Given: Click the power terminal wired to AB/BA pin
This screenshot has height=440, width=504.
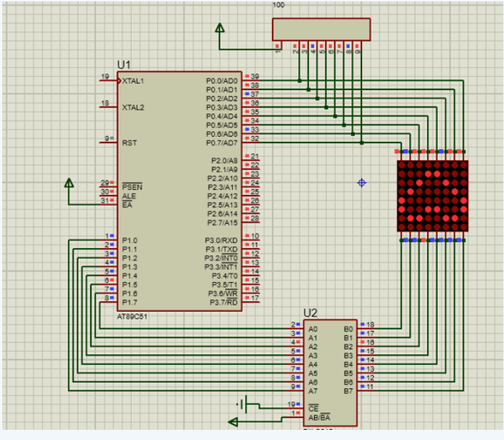Looking at the screenshot, I should click(x=233, y=422).
